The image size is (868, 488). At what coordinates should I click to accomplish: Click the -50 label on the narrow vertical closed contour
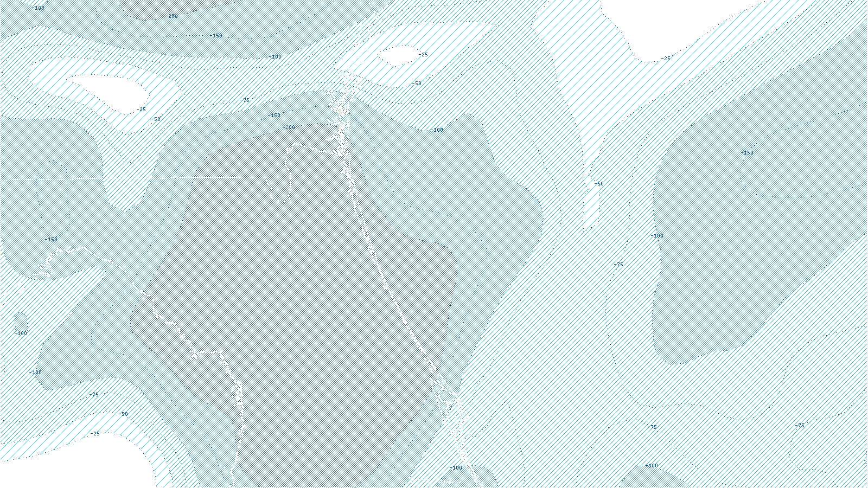tap(598, 184)
